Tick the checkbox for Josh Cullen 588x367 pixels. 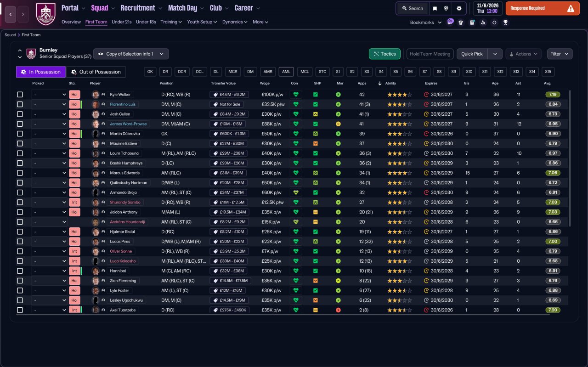[20, 114]
